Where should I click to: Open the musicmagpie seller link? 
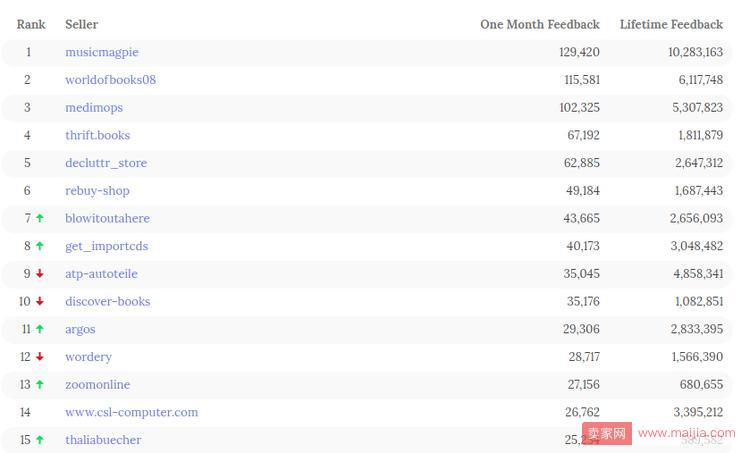pyautogui.click(x=102, y=52)
